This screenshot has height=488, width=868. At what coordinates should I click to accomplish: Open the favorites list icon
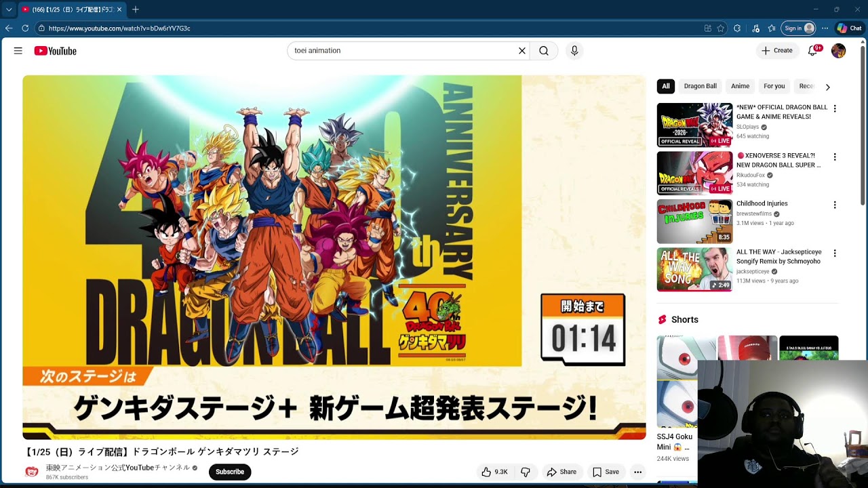772,28
